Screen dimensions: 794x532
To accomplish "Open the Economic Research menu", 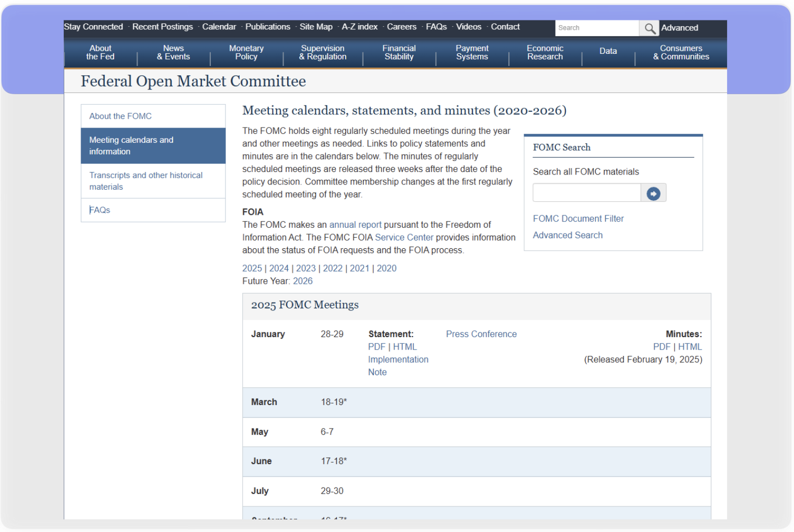I will [x=545, y=52].
